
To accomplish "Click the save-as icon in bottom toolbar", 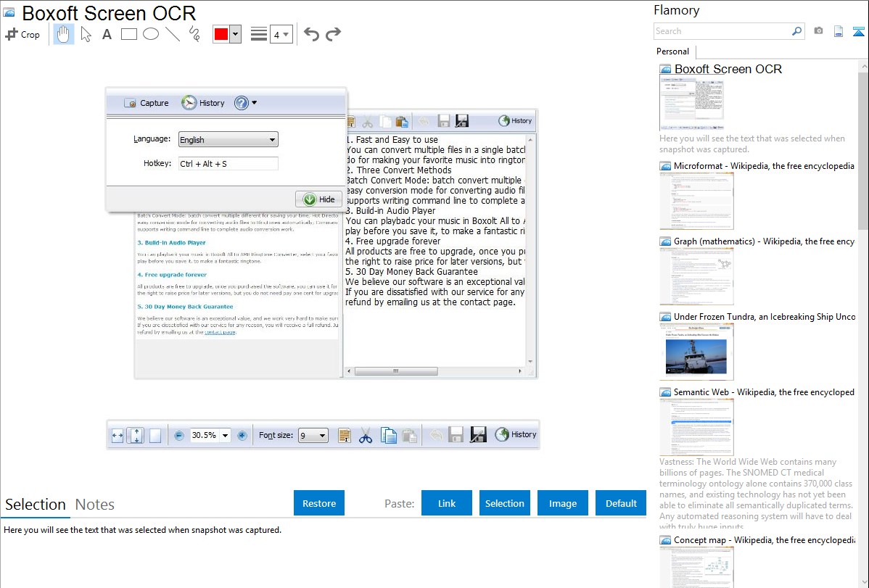I will click(478, 434).
